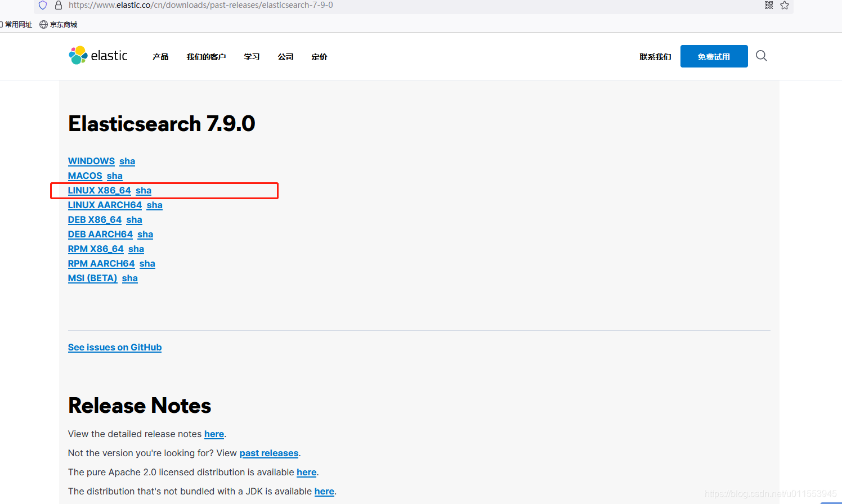Screen dimensions: 842x504
Task: Open the 产品 menu
Action: [x=160, y=56]
